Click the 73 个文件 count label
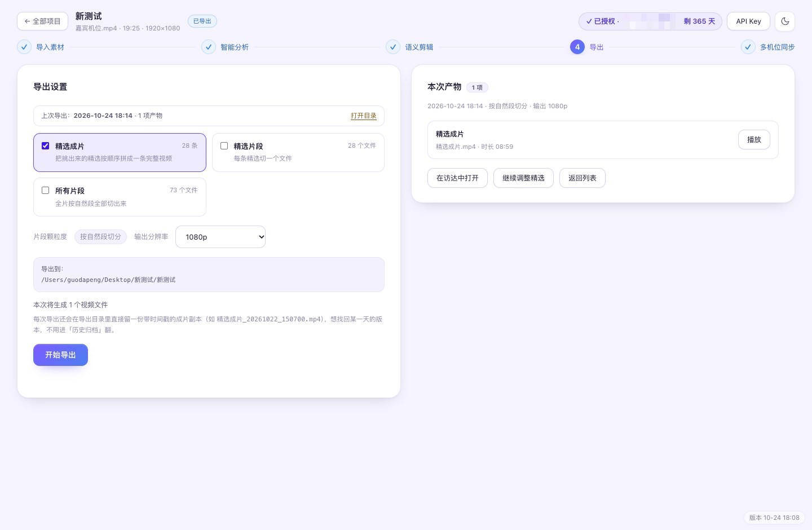Screen dimensions: 812x530 pyautogui.click(x=184, y=191)
